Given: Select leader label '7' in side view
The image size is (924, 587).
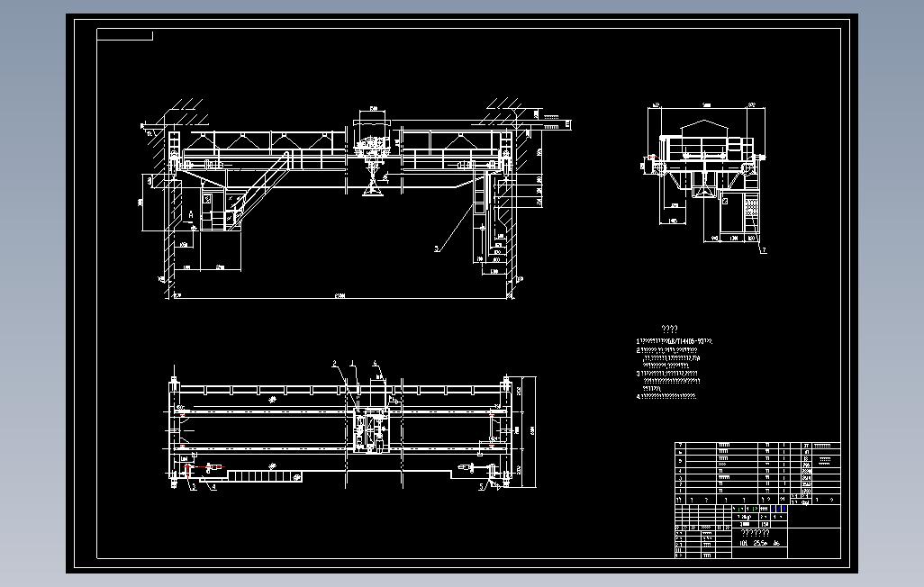Looking at the screenshot, I should tap(765, 250).
